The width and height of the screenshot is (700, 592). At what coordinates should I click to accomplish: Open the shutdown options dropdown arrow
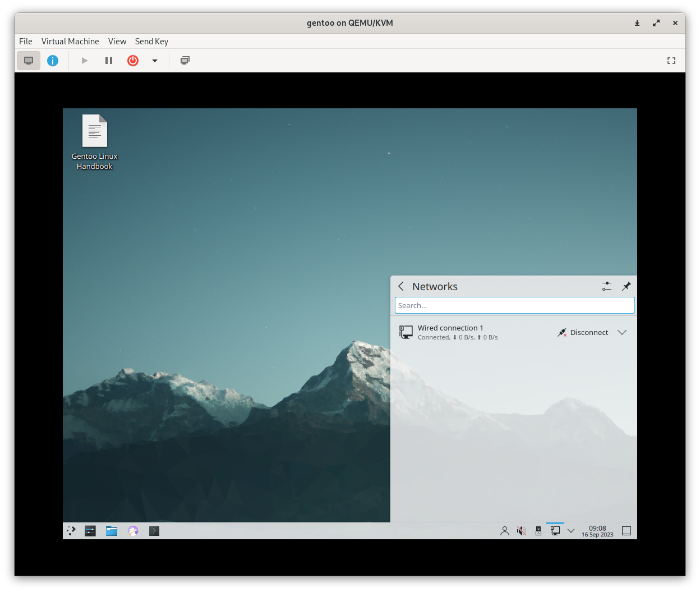click(155, 61)
